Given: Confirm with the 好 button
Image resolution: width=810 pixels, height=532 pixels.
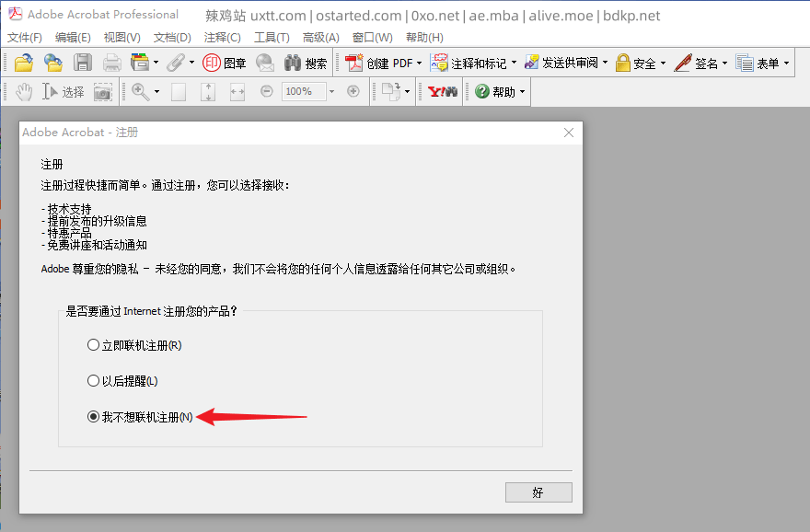Looking at the screenshot, I should click(x=538, y=492).
